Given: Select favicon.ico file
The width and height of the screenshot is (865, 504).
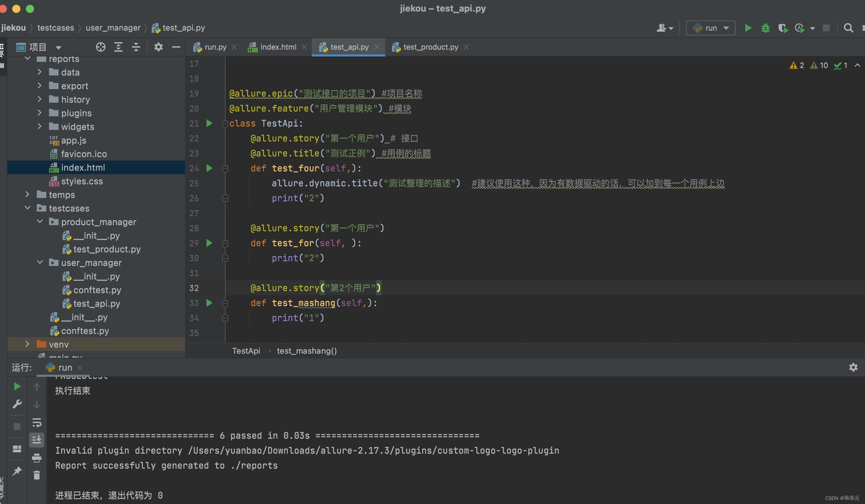Looking at the screenshot, I should pos(78,154).
